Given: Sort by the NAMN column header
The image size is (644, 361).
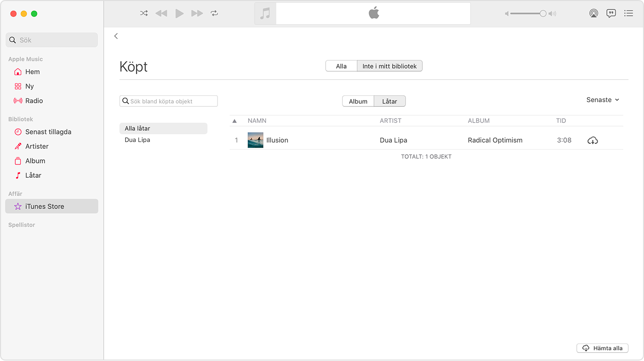Looking at the screenshot, I should coord(257,121).
